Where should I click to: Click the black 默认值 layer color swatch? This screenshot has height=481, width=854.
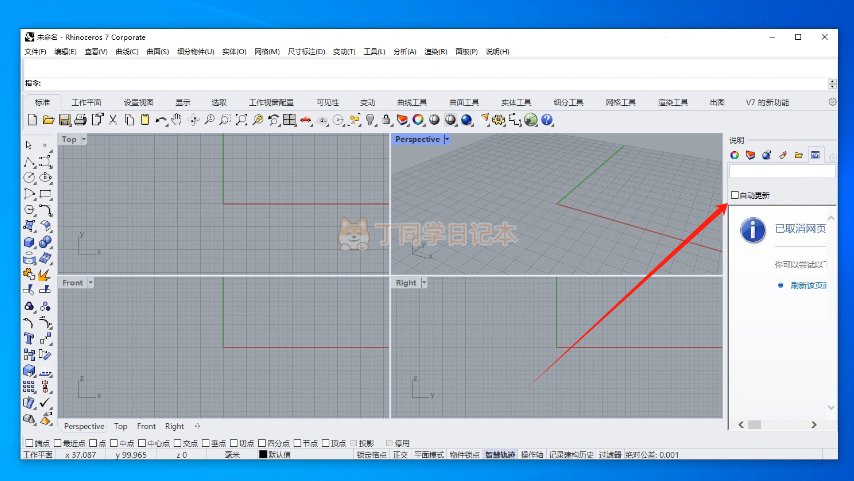click(x=263, y=455)
